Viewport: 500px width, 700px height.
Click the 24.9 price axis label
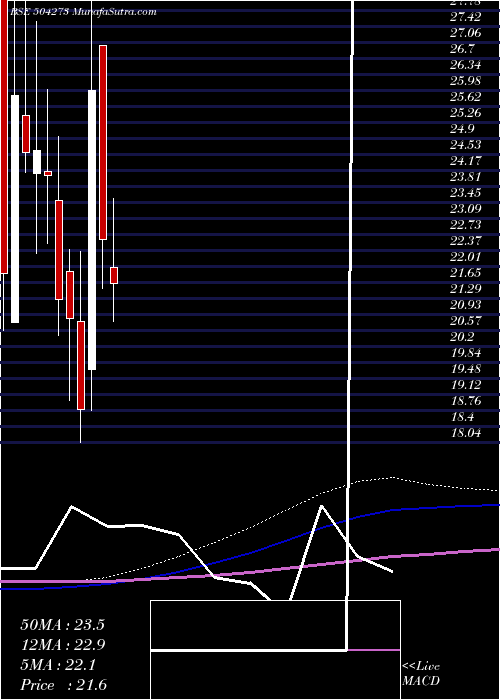[x=462, y=129]
